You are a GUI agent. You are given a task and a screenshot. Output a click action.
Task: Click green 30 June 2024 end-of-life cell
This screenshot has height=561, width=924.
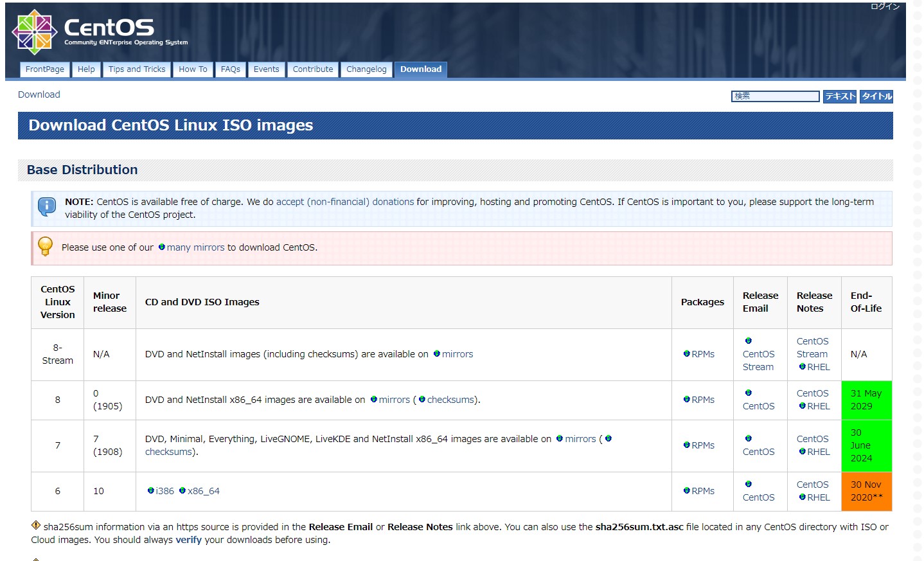pos(867,445)
